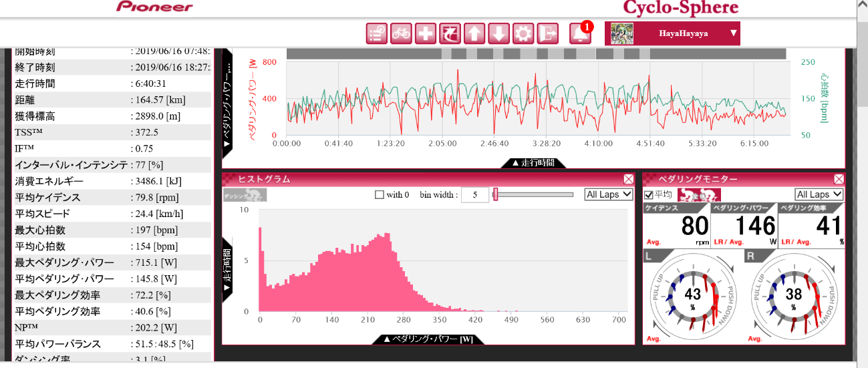
Task: Expand the HayaHayaya user menu
Action: point(733,33)
